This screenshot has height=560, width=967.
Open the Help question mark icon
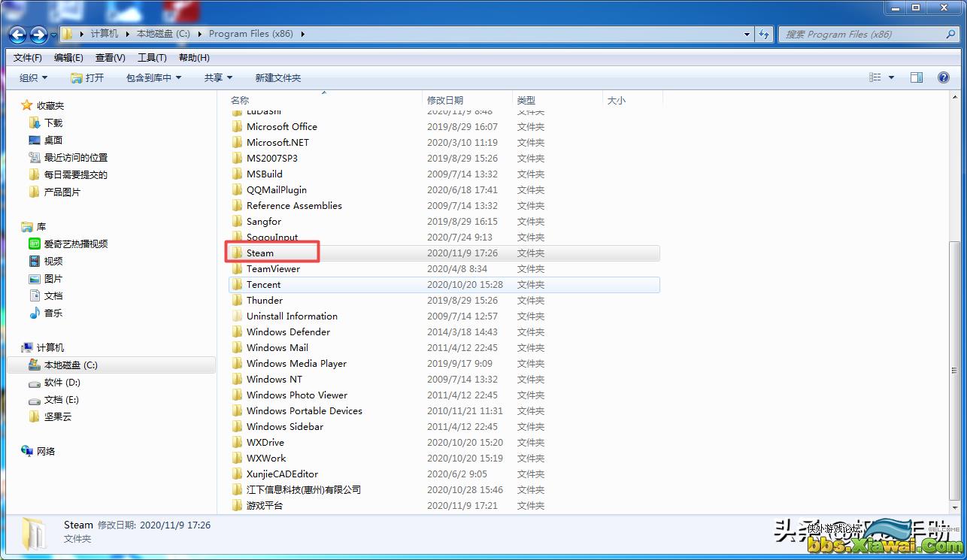943,77
